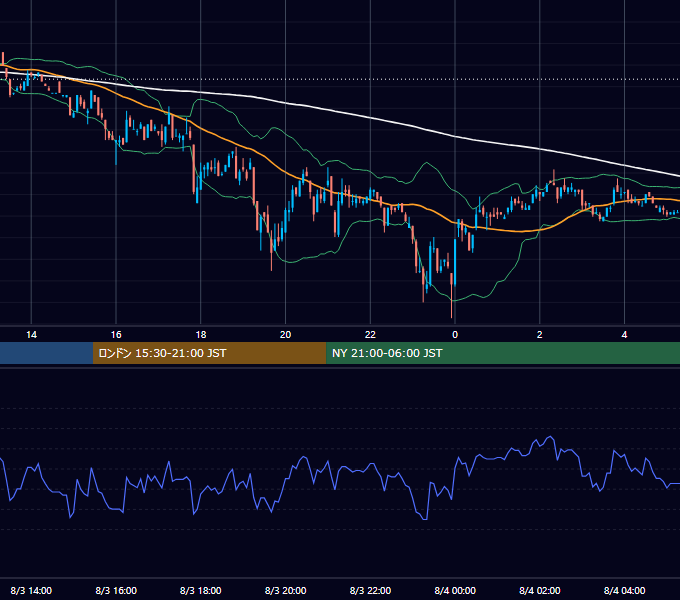Click the blue session bar before London

pos(46,353)
